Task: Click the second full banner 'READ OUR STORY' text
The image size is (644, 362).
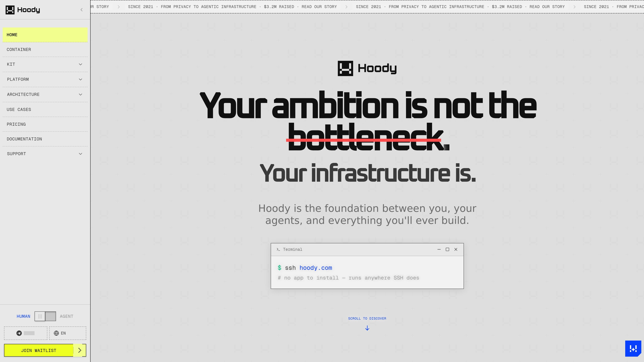Action: (x=547, y=7)
